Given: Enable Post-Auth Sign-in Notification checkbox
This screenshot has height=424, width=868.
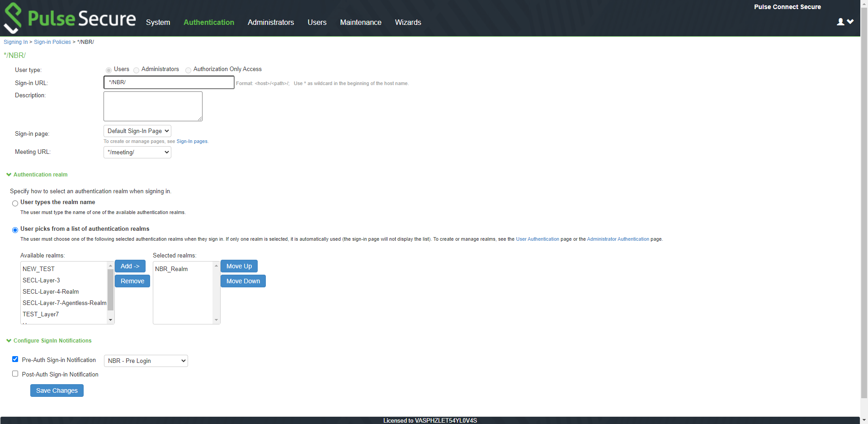Looking at the screenshot, I should click(15, 374).
